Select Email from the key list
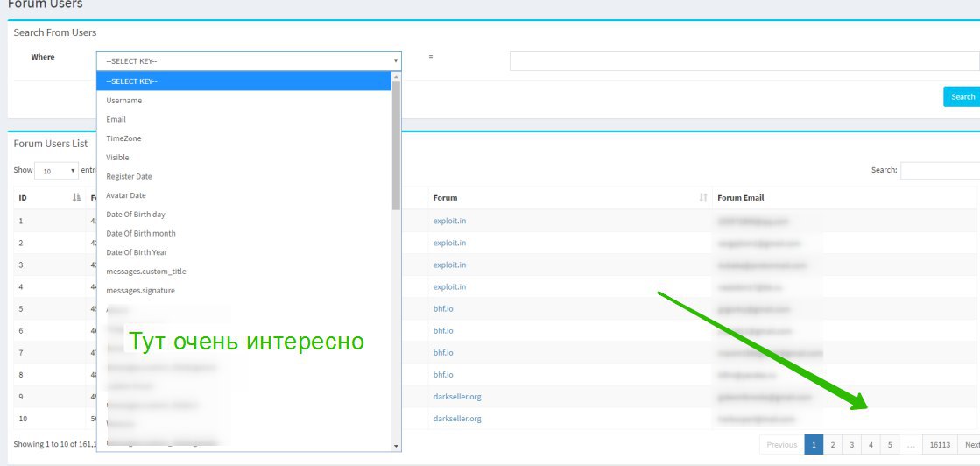Image resolution: width=980 pixels, height=466 pixels. coord(243,119)
